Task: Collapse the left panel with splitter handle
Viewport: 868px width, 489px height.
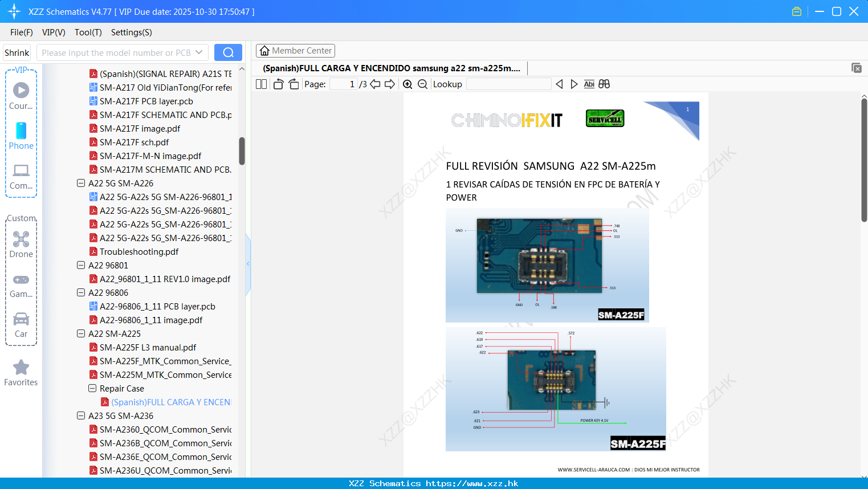Action: point(248,264)
